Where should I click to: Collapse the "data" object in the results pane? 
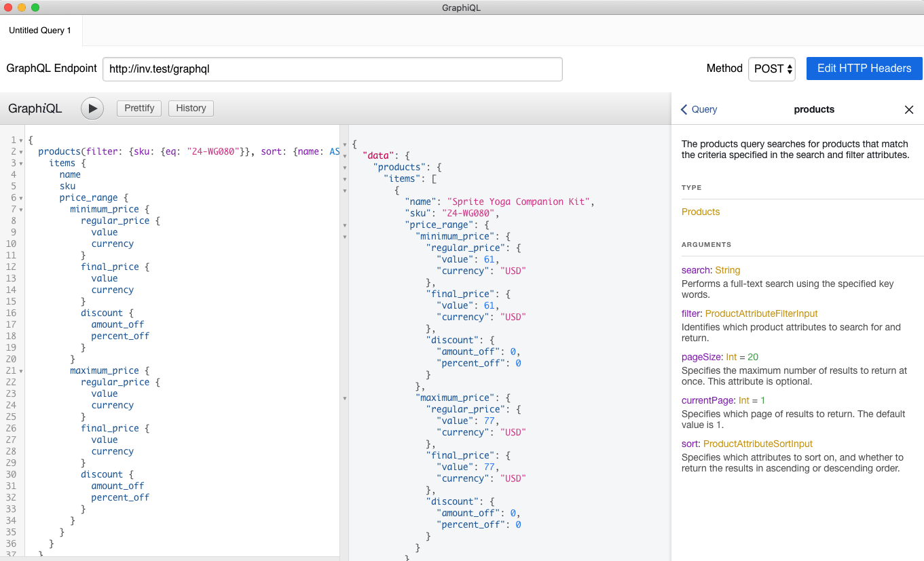[x=345, y=155]
